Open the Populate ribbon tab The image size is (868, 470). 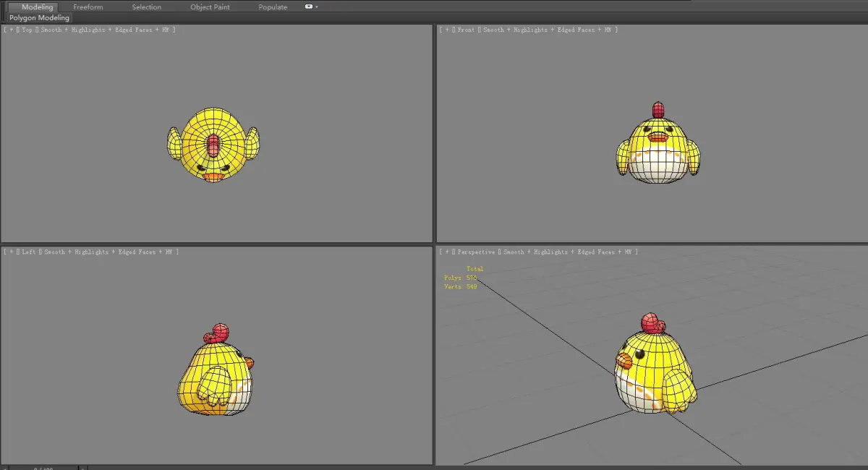pyautogui.click(x=273, y=7)
